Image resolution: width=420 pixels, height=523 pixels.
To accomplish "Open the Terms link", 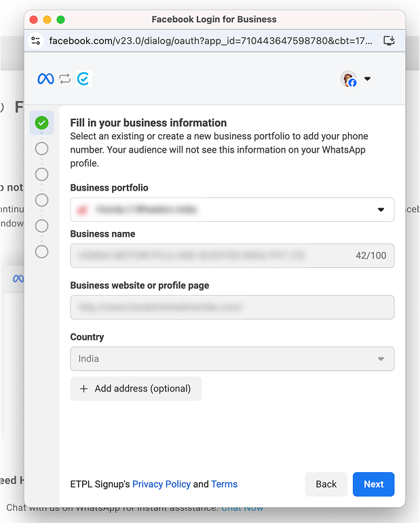I will pos(224,484).
